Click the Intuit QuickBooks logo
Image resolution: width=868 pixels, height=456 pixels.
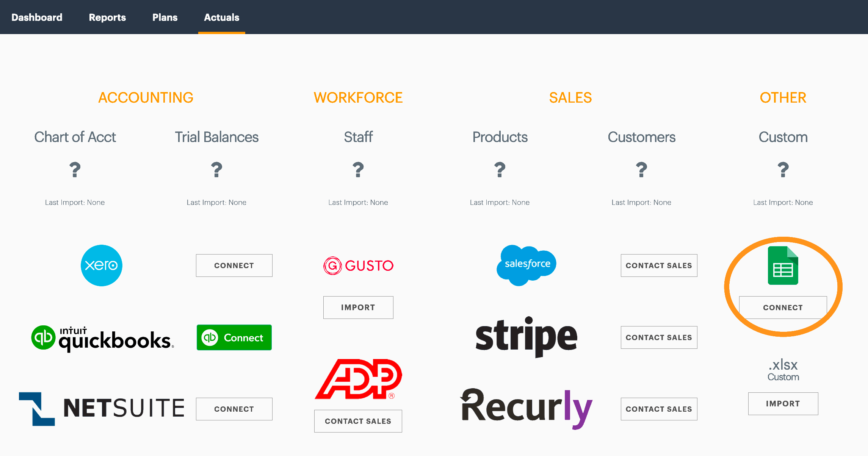tap(102, 338)
